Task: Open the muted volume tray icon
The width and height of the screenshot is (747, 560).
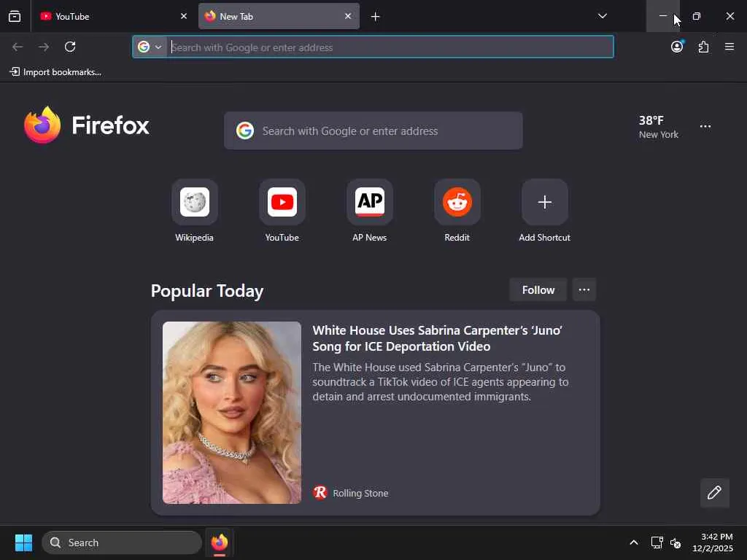Action: coord(675,542)
